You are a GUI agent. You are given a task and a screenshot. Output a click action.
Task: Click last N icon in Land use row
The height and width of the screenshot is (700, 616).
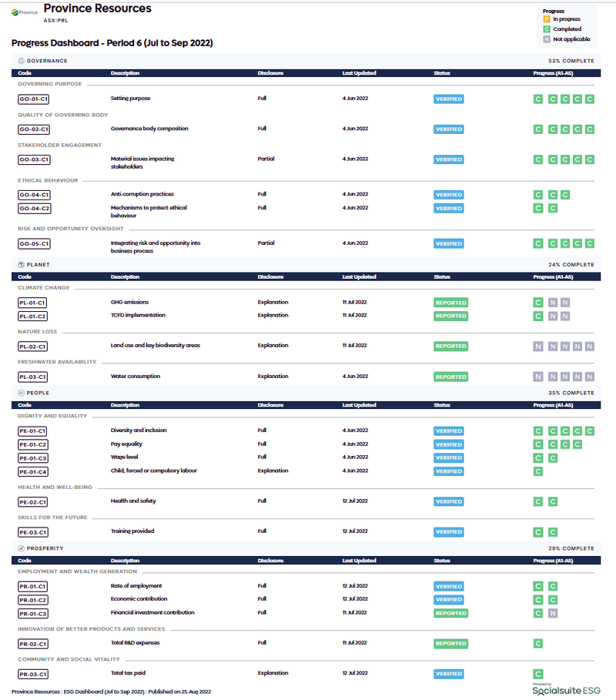pos(590,347)
